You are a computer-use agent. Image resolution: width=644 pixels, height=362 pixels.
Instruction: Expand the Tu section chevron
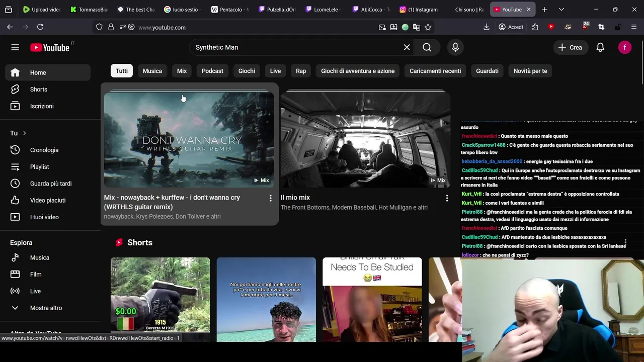pyautogui.click(x=24, y=133)
